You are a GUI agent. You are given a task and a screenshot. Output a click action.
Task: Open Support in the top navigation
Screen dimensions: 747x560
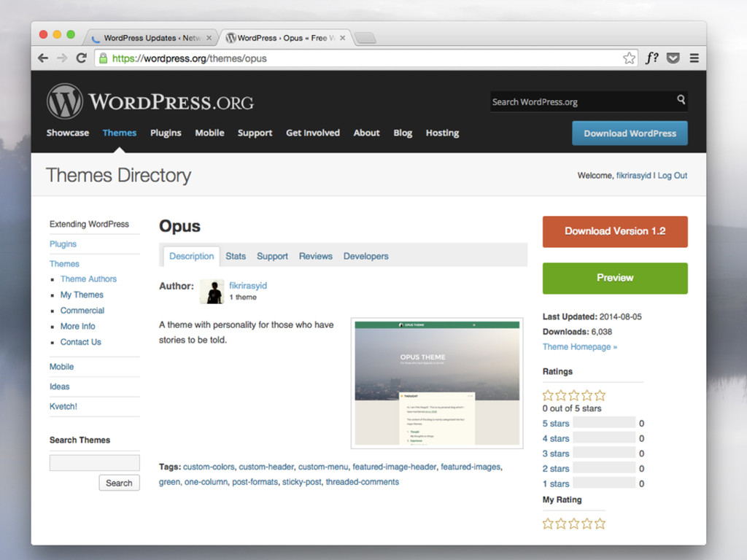pos(255,133)
